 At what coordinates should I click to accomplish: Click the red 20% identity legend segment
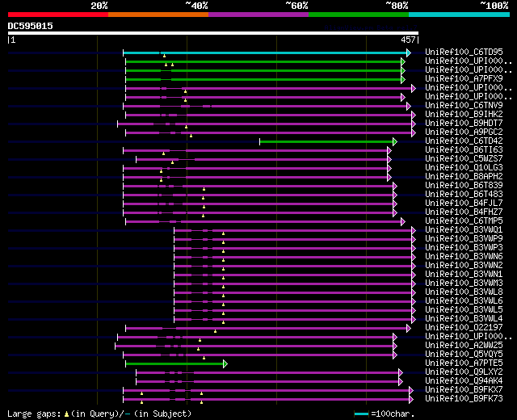coord(58,15)
